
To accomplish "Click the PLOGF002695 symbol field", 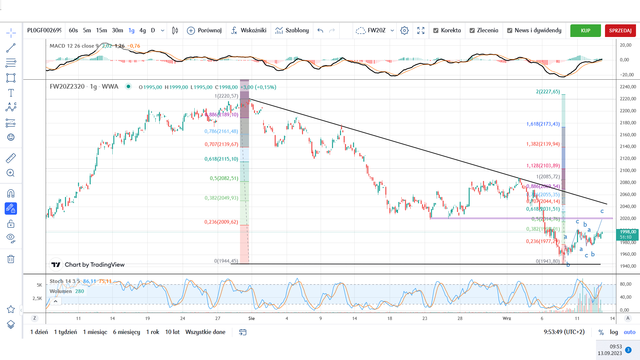I will coord(44,30).
